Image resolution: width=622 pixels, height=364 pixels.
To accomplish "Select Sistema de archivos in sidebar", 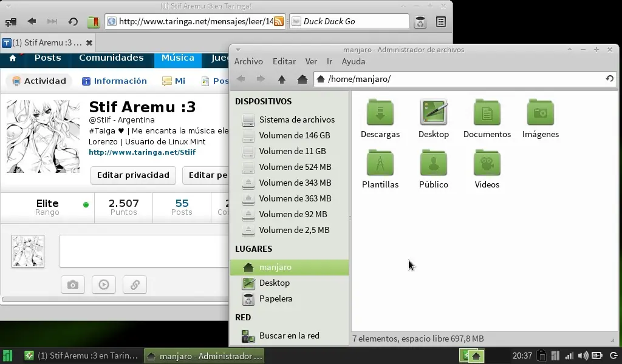I will click(289, 120).
